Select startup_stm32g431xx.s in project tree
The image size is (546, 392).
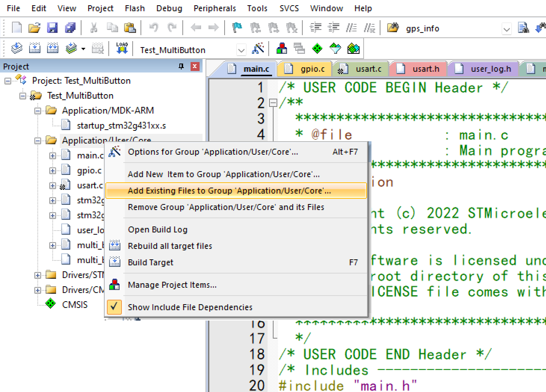coord(121,126)
